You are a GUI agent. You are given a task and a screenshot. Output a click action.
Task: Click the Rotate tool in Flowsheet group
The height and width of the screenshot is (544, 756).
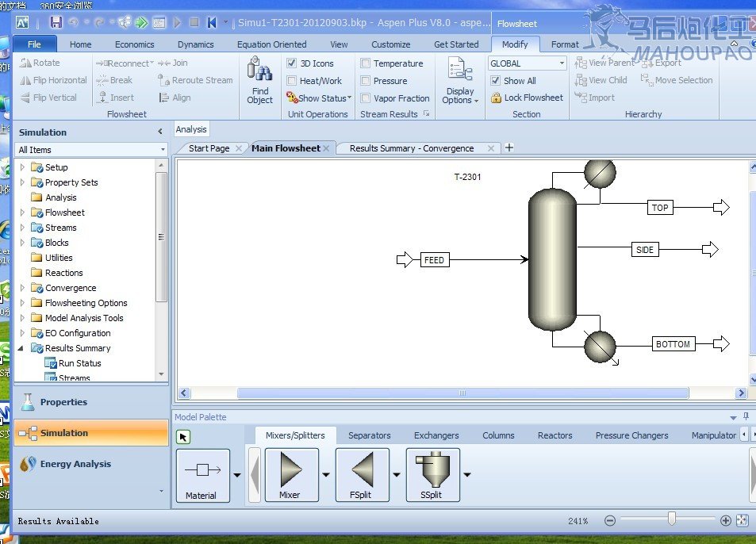(x=40, y=63)
